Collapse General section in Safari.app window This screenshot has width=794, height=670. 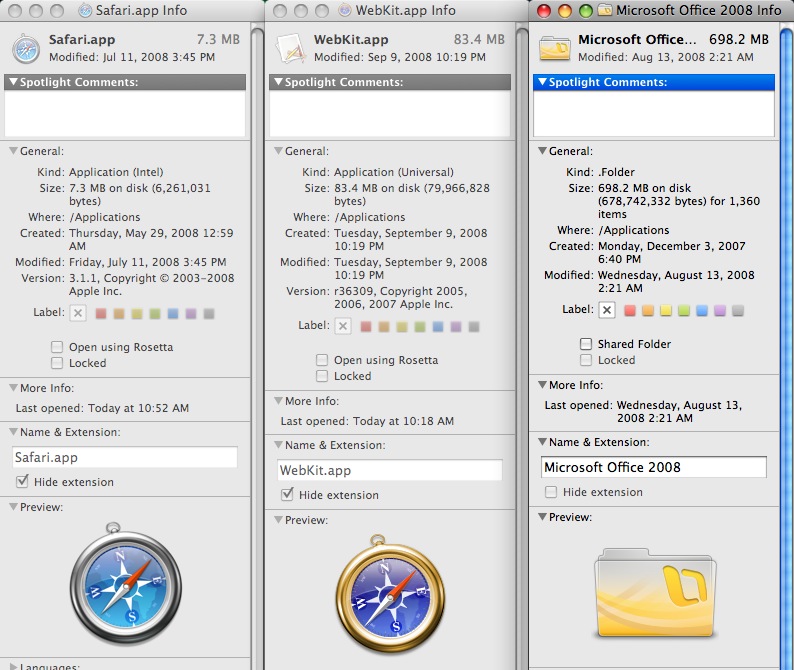point(14,150)
